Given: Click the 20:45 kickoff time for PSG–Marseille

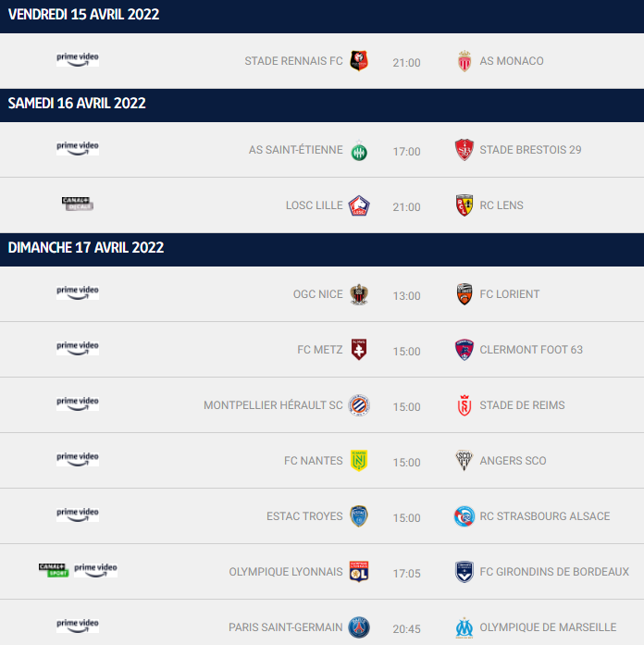Looking at the screenshot, I should [406, 629].
